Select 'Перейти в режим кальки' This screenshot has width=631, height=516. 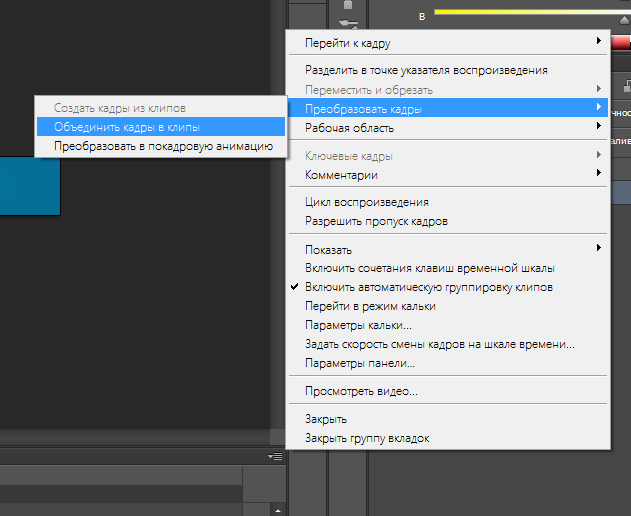[x=448, y=306]
